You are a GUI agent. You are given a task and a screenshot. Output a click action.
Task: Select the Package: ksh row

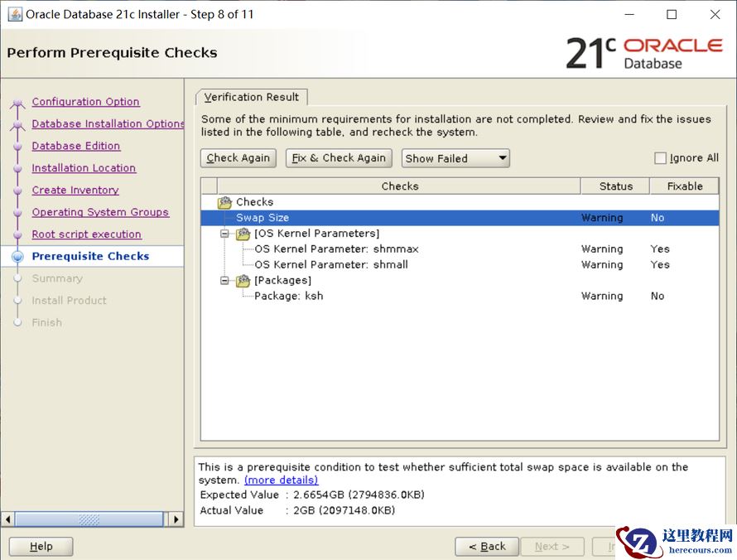pos(460,297)
